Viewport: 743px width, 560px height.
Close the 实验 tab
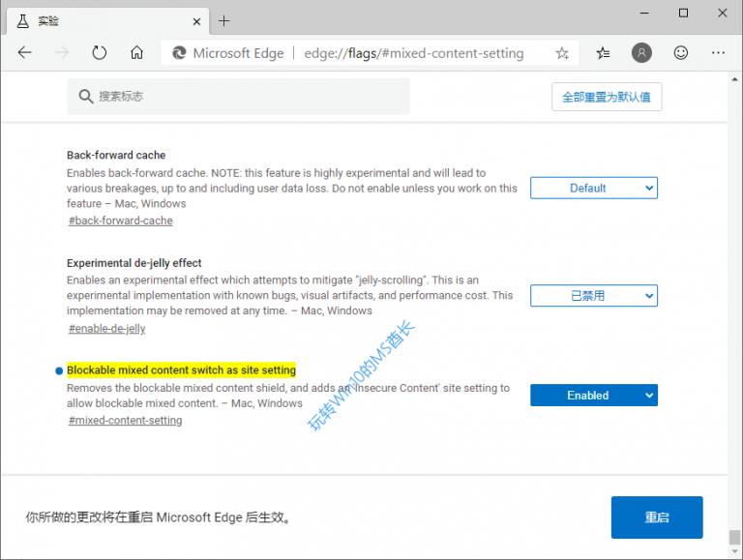[x=196, y=21]
